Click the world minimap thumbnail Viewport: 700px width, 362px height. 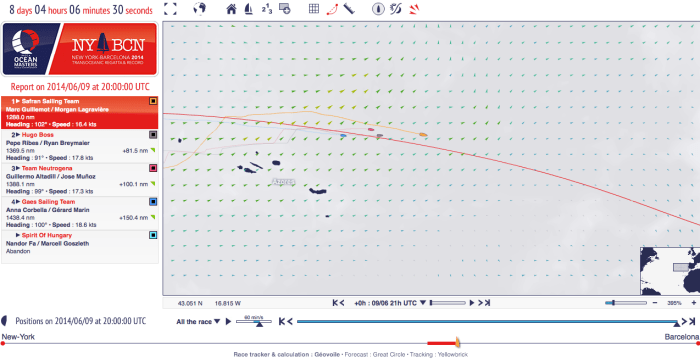tap(670, 271)
